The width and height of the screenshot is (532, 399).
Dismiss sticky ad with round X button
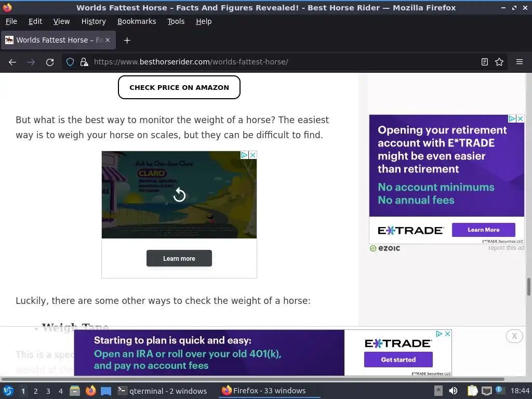tap(514, 336)
